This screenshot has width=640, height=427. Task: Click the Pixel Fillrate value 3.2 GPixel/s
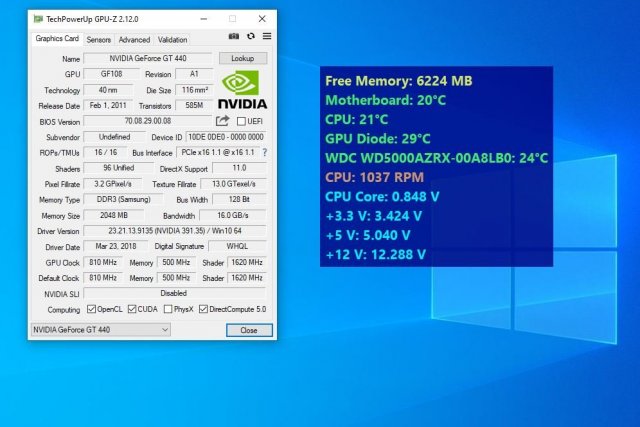[x=113, y=184]
